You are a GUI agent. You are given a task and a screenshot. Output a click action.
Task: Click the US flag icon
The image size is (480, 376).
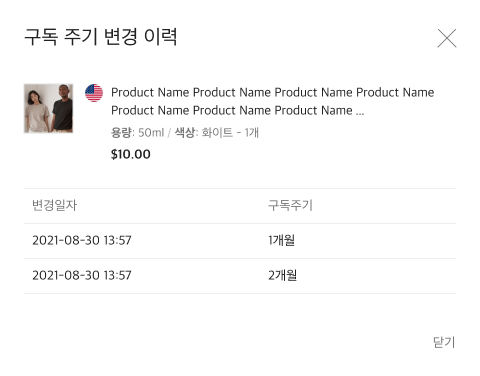(94, 93)
